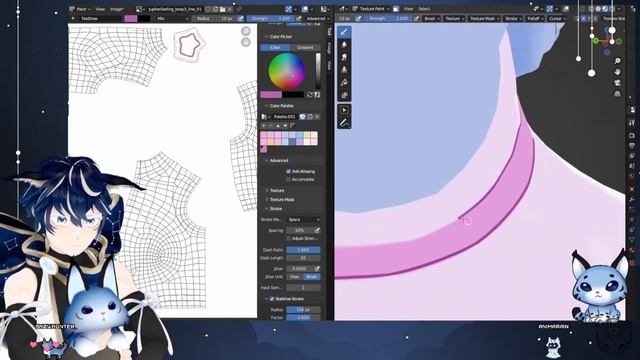
Task: Open Falloff dropdown in viewport header
Action: point(535,18)
